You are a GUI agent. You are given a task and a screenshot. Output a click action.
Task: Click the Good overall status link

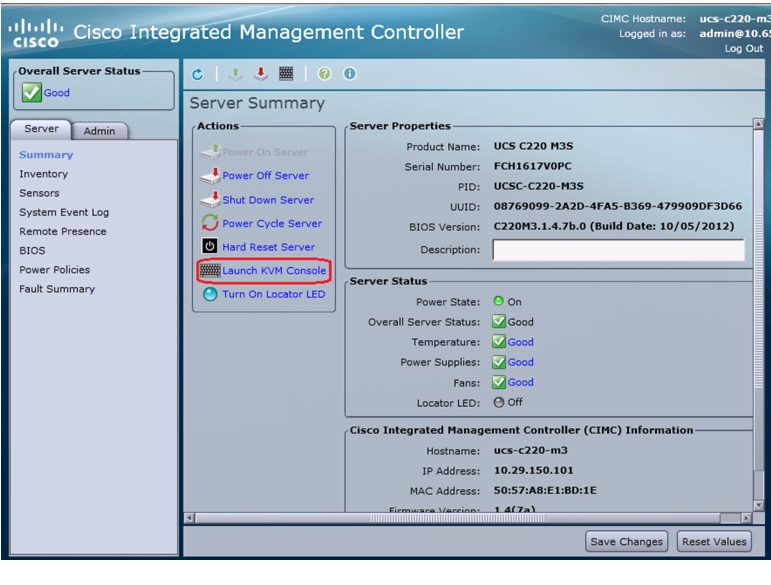pyautogui.click(x=57, y=93)
